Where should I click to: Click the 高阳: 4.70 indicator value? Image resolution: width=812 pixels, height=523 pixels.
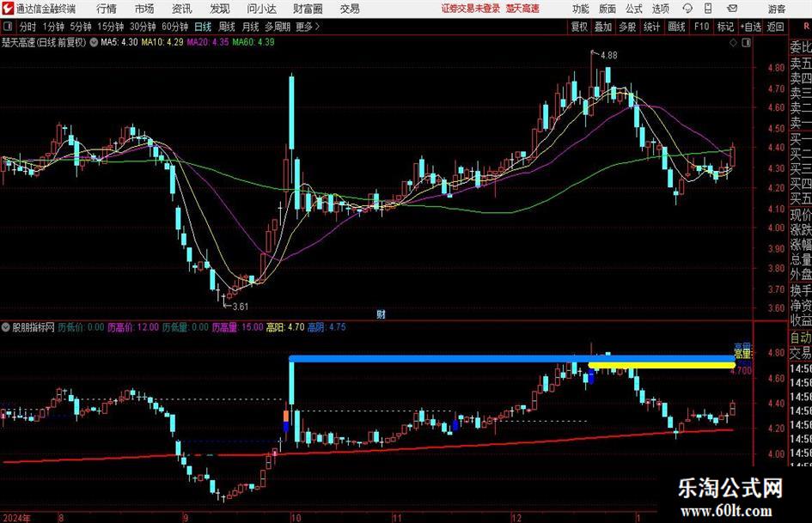pos(285,327)
